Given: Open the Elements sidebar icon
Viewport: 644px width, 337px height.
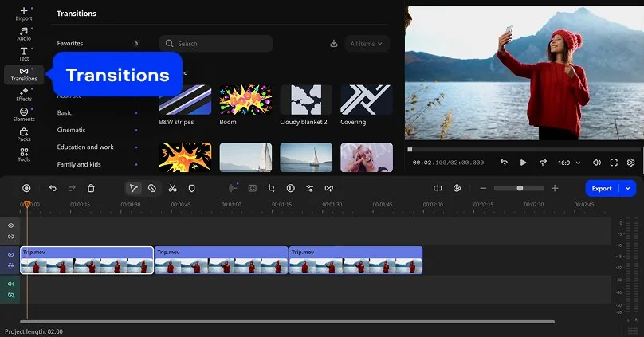Looking at the screenshot, I should click(24, 115).
